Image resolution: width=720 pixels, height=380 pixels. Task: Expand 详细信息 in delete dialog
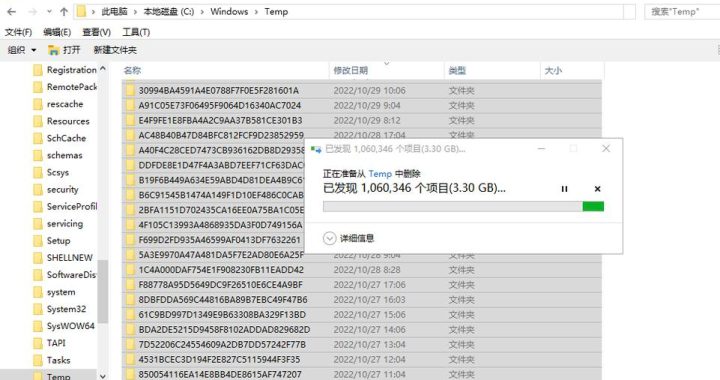tap(349, 238)
